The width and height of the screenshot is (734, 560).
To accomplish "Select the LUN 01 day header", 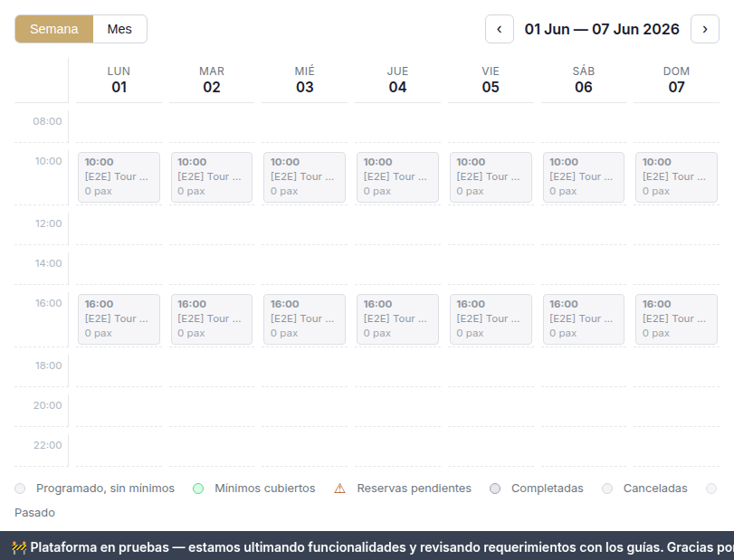I will tap(119, 80).
